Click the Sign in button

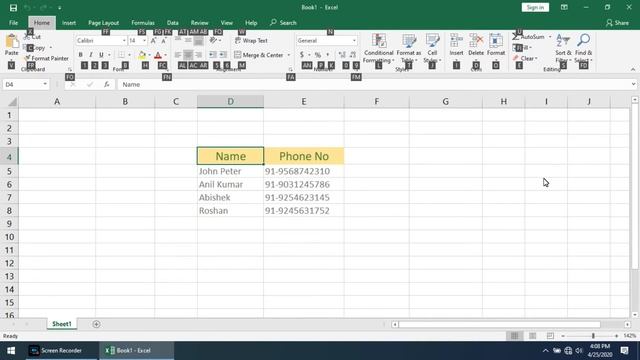535,7
